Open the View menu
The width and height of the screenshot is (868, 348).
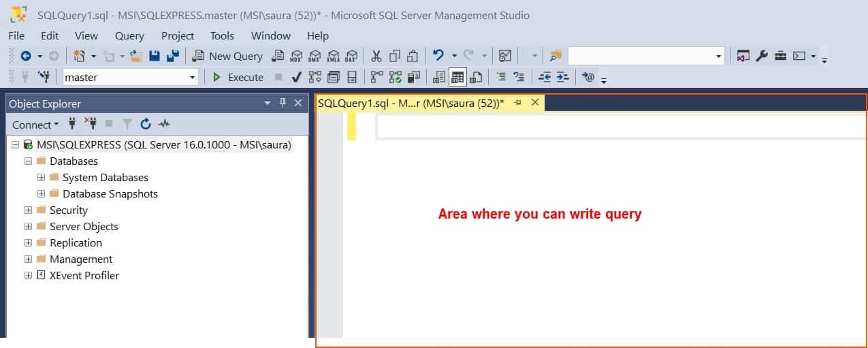[86, 35]
